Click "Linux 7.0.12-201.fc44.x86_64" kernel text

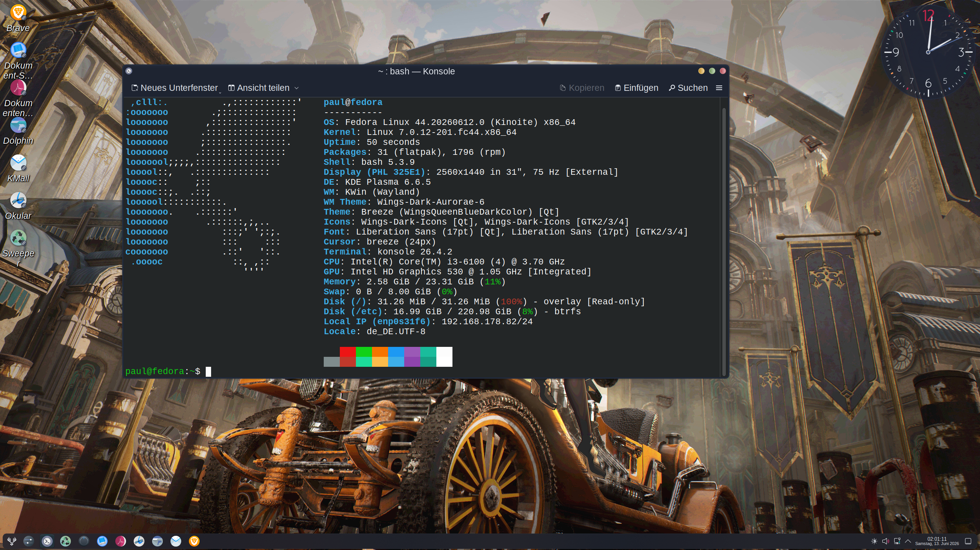(441, 132)
